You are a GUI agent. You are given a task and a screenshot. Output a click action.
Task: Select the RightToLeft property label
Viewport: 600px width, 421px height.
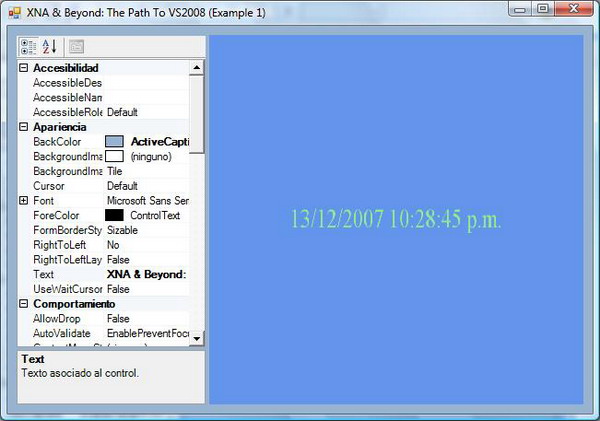click(59, 245)
